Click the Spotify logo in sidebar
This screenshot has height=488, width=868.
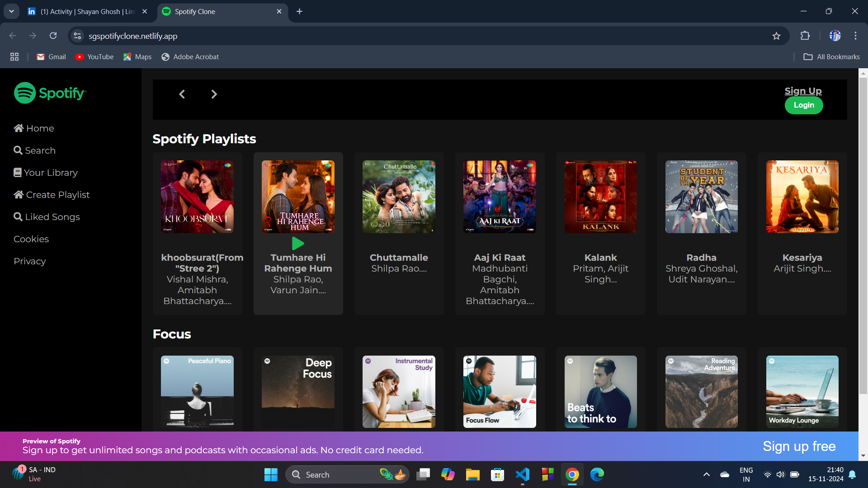pyautogui.click(x=50, y=93)
